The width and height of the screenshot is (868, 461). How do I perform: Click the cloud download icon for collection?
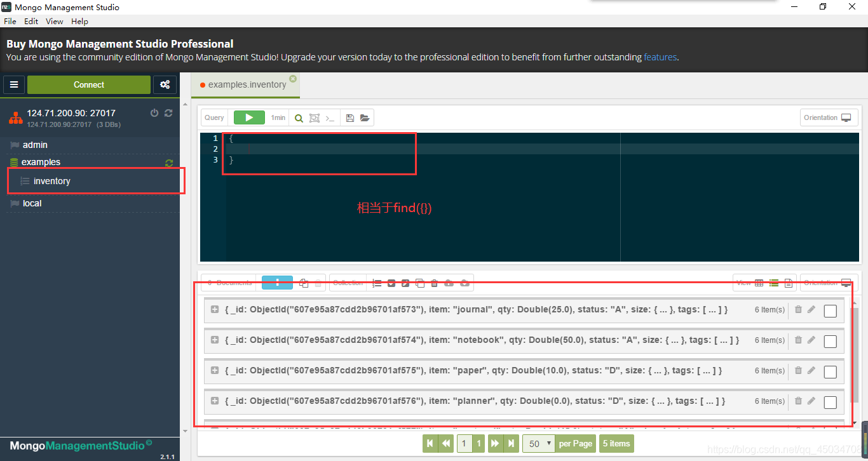[465, 283]
